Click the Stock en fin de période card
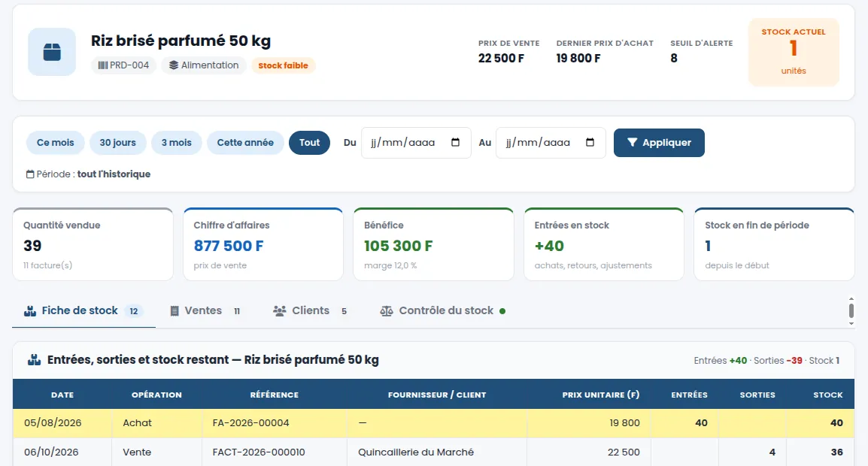This screenshot has width=868, height=466. pos(774,244)
